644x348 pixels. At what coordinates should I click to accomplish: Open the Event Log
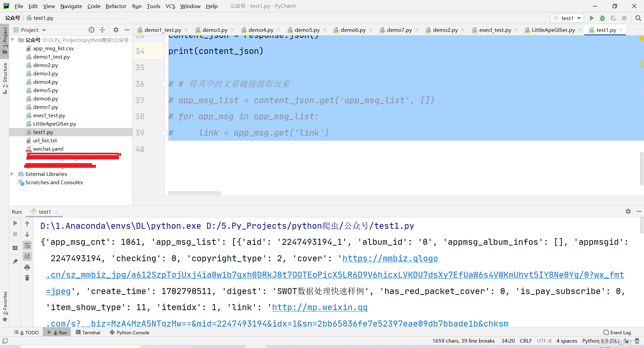(x=617, y=333)
